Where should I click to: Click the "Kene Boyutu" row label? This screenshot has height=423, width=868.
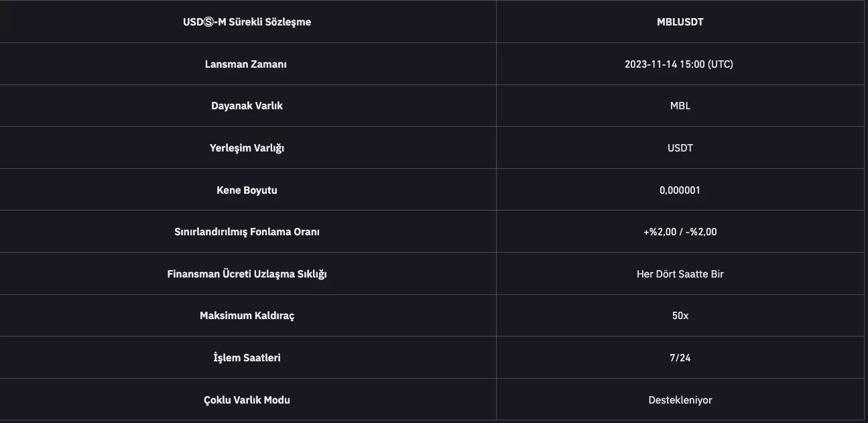click(x=247, y=190)
